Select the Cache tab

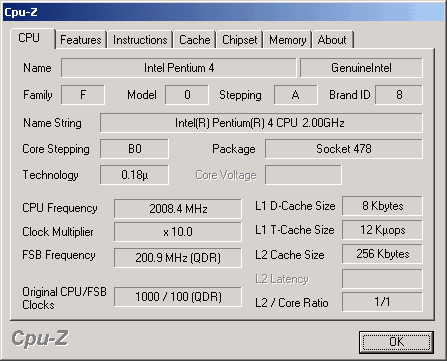[195, 40]
